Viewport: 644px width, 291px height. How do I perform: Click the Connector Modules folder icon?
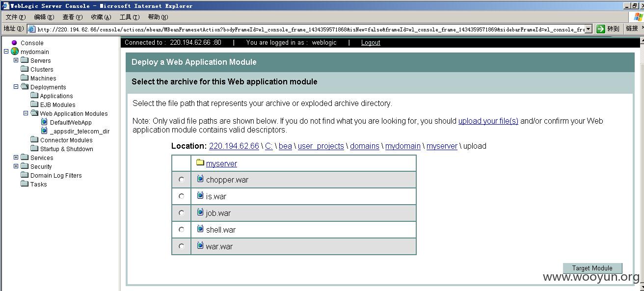pos(34,140)
